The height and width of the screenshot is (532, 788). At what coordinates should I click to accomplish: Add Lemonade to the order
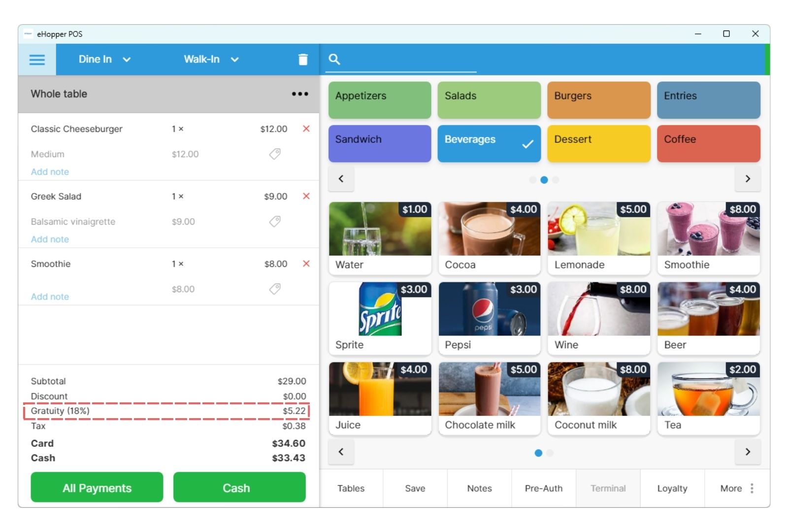coord(598,238)
